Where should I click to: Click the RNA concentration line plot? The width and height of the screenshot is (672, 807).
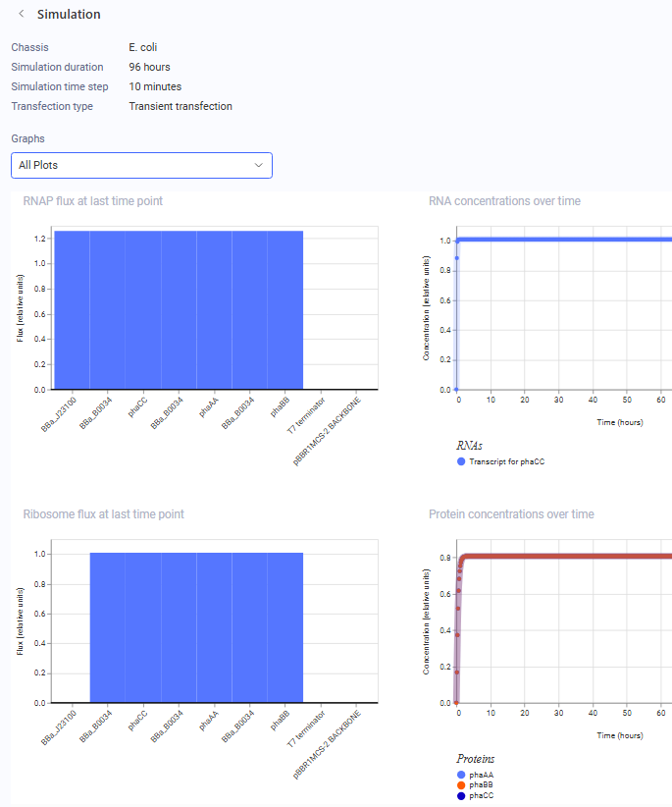click(564, 240)
